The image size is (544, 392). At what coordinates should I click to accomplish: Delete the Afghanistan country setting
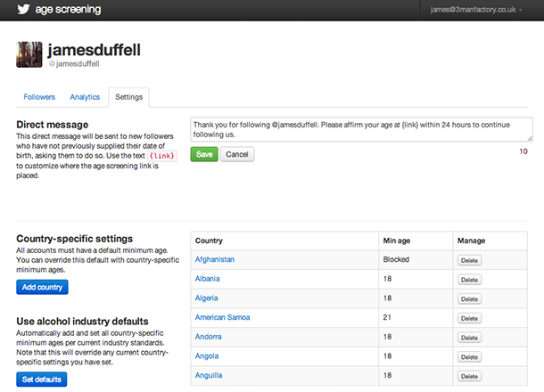[470, 260]
